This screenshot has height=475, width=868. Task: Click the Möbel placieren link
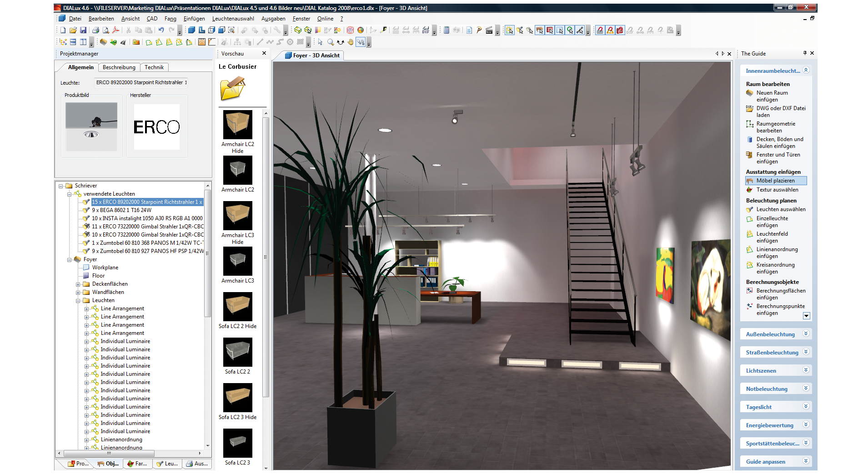(x=775, y=181)
